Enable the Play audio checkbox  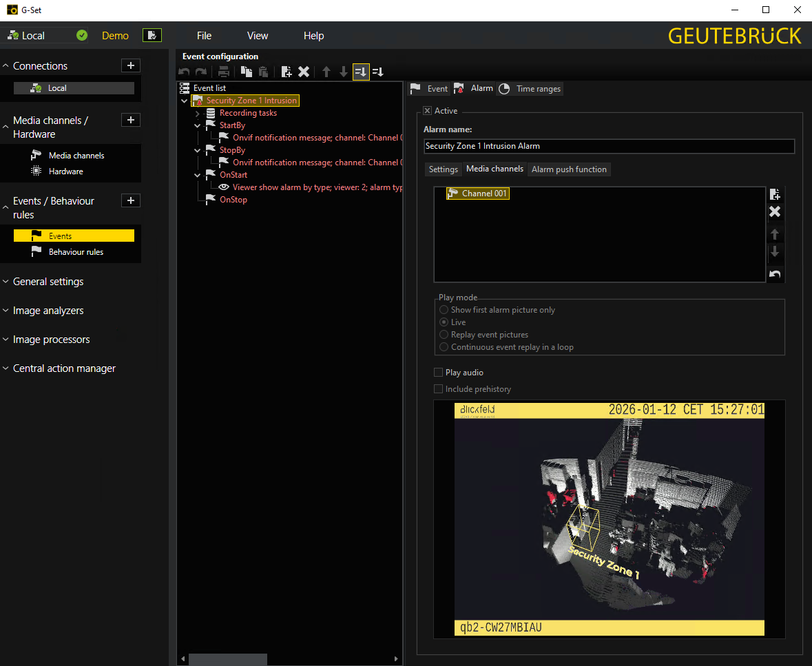coord(439,373)
